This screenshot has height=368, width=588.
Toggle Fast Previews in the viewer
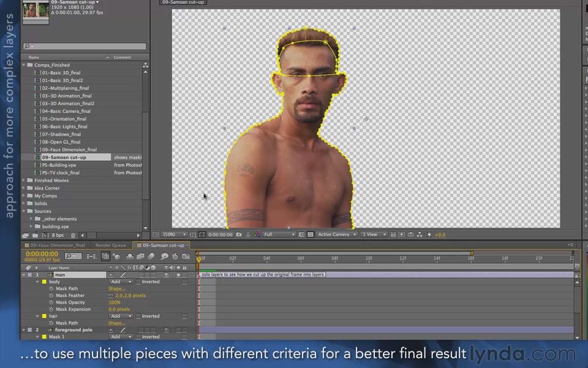402,235
